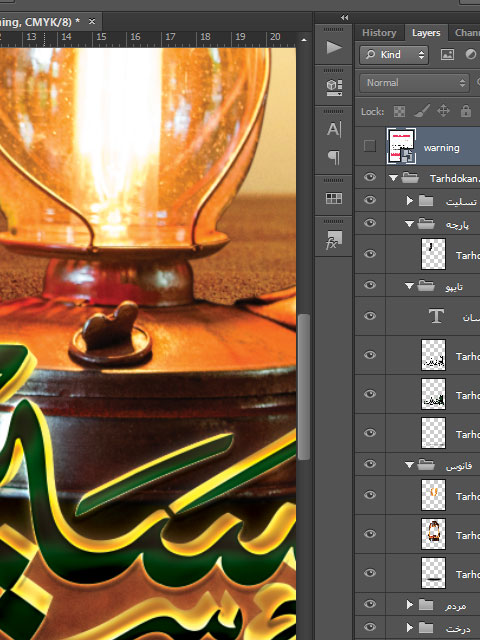This screenshot has height=640, width=480.
Task: Close the CMYK/8 document tab
Action: tap(92, 21)
